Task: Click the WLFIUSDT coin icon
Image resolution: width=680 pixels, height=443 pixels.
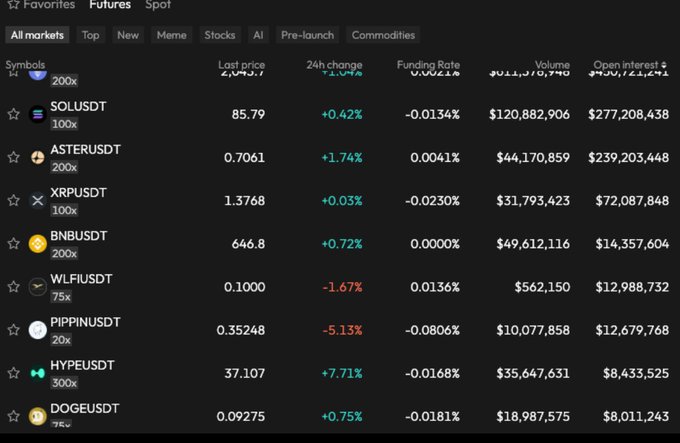Action: [38, 287]
